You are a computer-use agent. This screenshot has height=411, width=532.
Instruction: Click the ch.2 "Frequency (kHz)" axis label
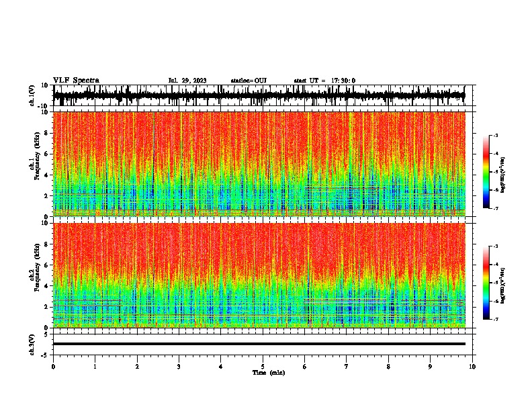[37, 267]
